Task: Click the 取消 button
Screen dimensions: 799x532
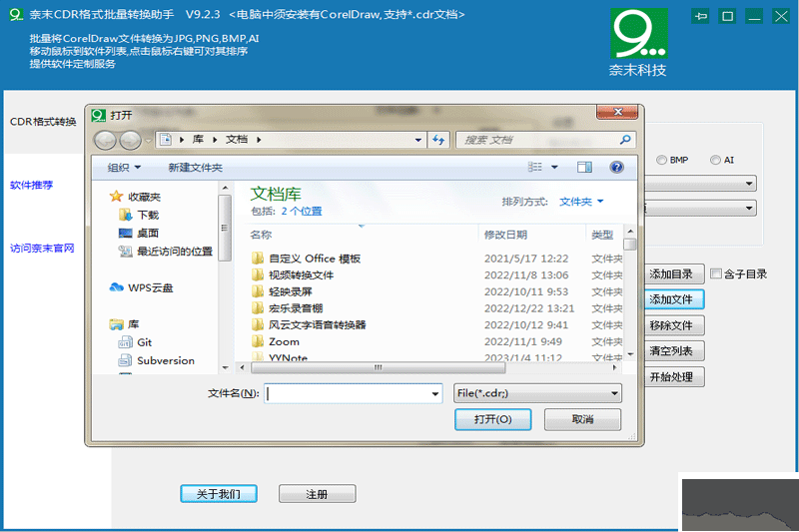Action: (582, 419)
